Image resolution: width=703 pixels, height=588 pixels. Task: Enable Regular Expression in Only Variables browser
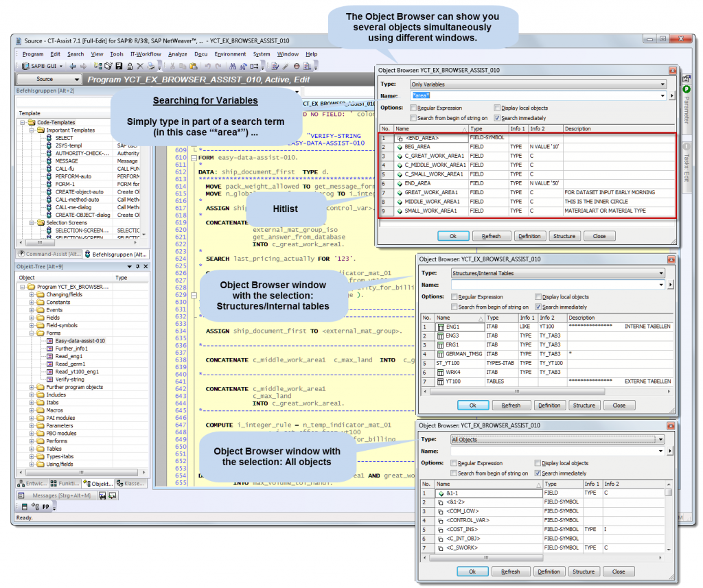click(x=413, y=108)
